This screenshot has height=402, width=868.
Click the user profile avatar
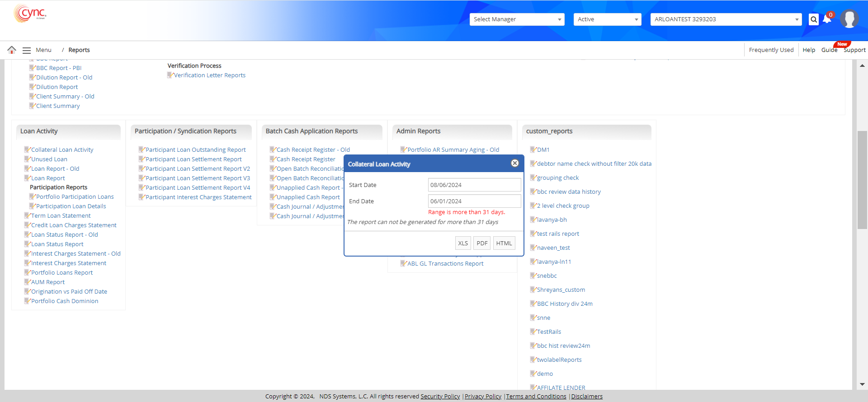click(x=849, y=19)
